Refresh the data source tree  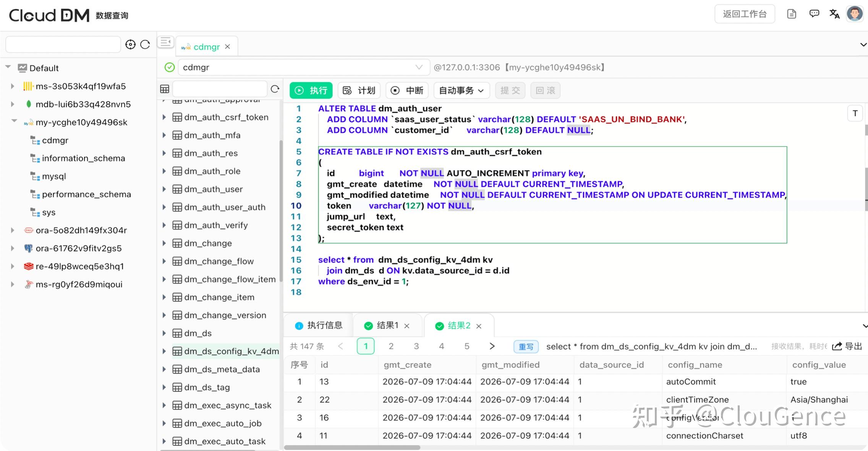coord(145,45)
